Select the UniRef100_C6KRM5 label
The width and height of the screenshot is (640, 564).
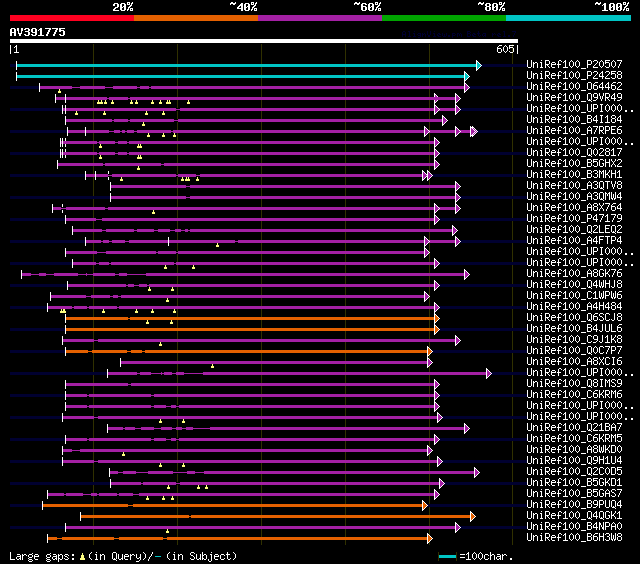tap(574, 439)
